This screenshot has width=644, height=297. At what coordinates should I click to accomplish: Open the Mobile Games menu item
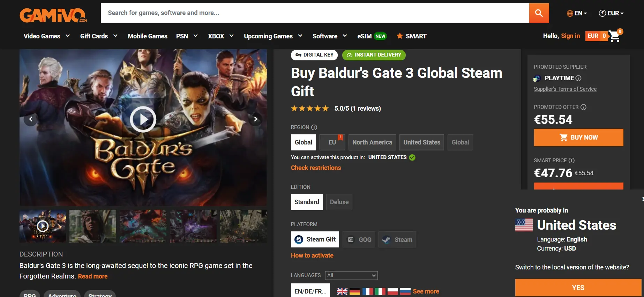148,36
